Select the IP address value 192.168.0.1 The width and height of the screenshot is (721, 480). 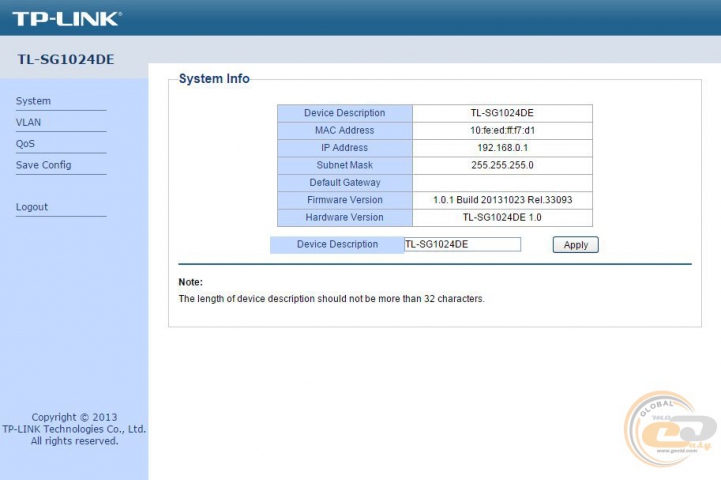[502, 148]
